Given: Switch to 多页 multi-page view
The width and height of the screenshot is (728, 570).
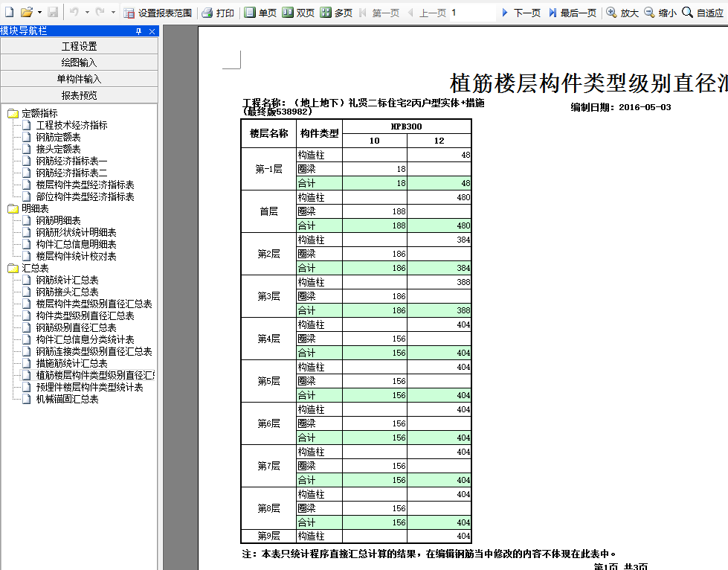Looking at the screenshot, I should coord(337,13).
